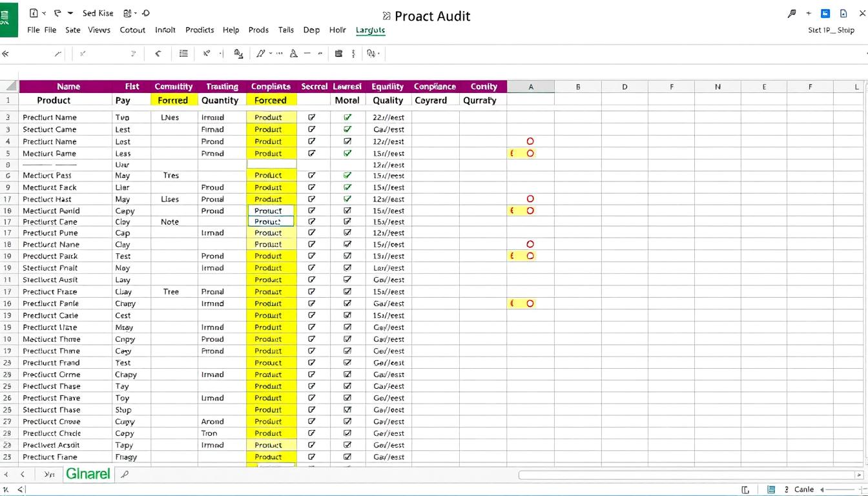The height and width of the screenshot is (496, 868).
Task: Select column A header
Action: 530,87
